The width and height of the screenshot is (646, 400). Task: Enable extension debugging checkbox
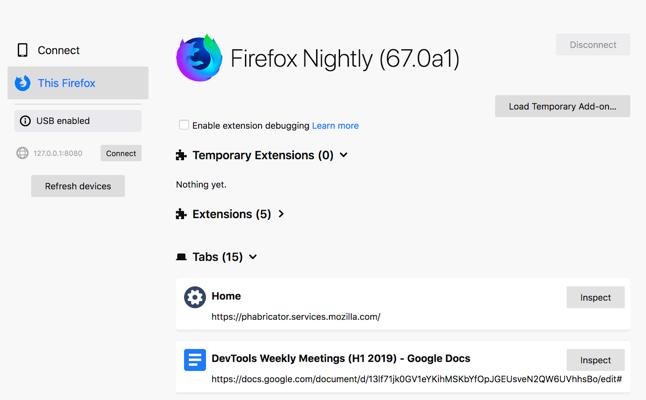[x=184, y=125]
